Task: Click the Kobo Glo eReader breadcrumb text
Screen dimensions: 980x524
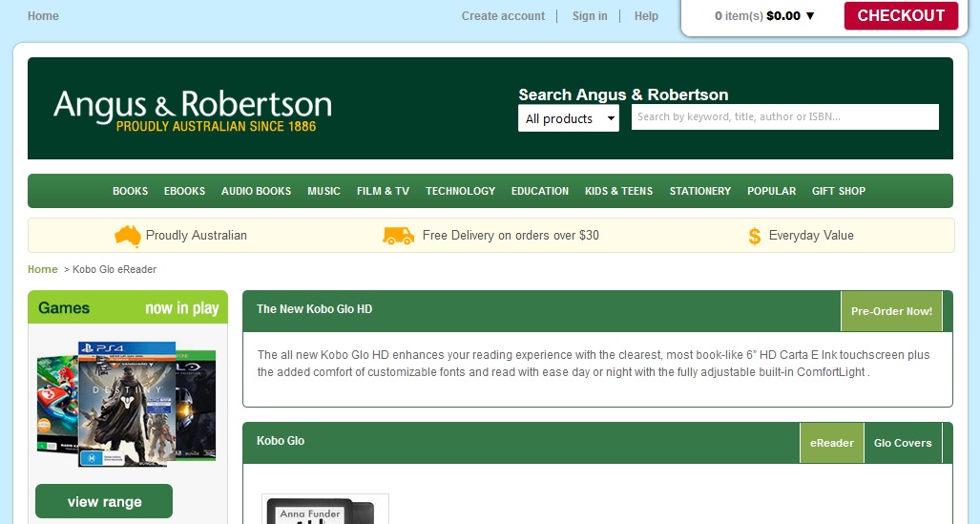Action: click(x=115, y=269)
